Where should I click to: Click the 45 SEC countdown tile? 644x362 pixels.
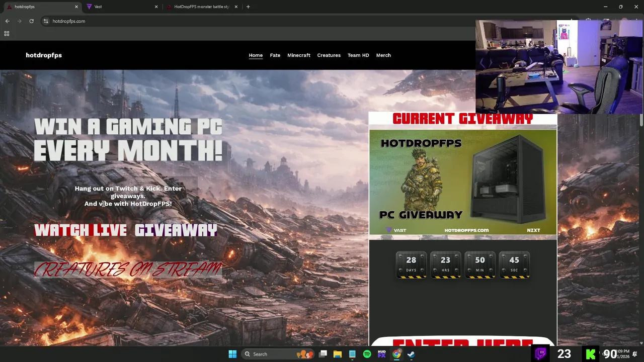[514, 265]
